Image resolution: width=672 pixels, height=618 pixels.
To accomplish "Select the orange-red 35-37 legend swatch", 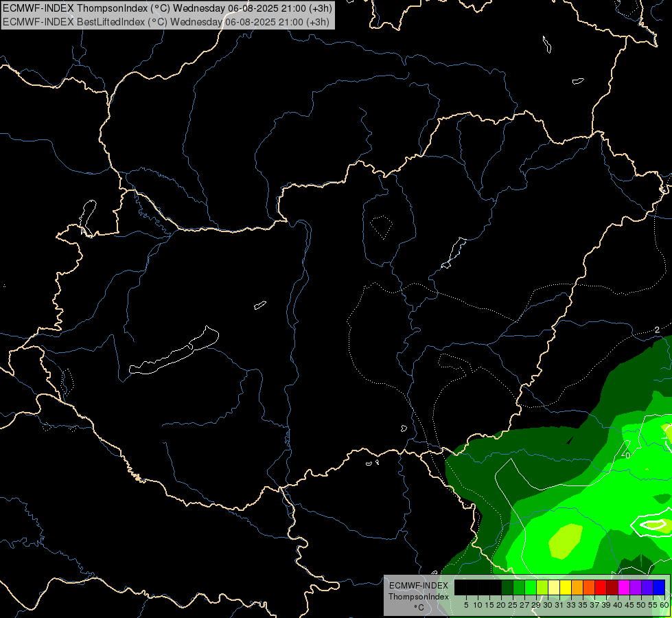I will (x=589, y=587).
